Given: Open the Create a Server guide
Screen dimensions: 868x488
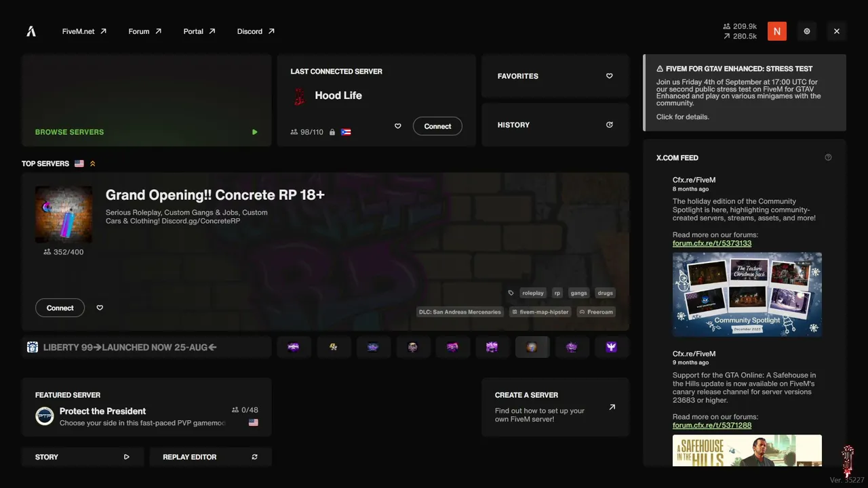Looking at the screenshot, I should (555, 407).
